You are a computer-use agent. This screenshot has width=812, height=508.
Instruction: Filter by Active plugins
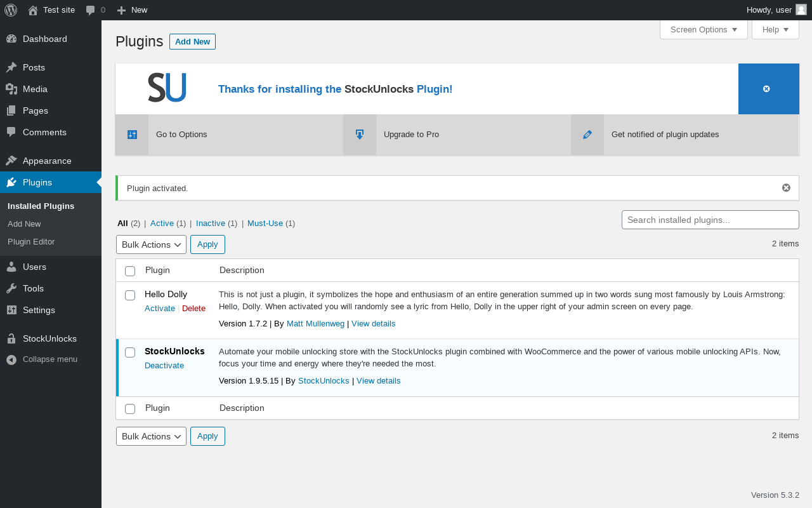pos(162,224)
